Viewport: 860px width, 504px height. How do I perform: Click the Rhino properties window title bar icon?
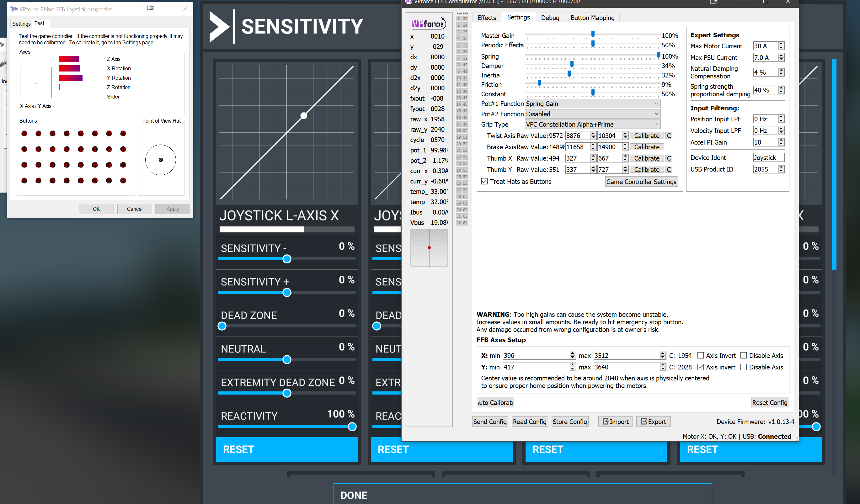pos(14,9)
